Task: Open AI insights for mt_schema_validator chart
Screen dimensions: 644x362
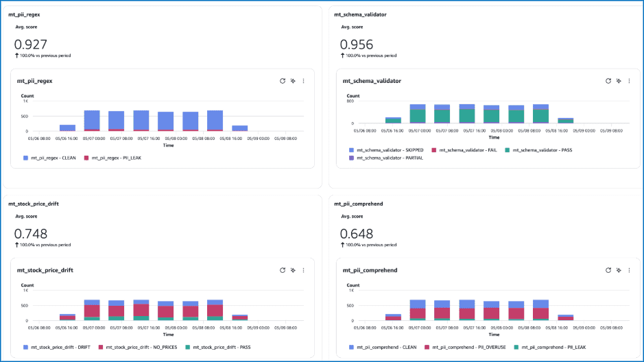Action: pyautogui.click(x=619, y=81)
